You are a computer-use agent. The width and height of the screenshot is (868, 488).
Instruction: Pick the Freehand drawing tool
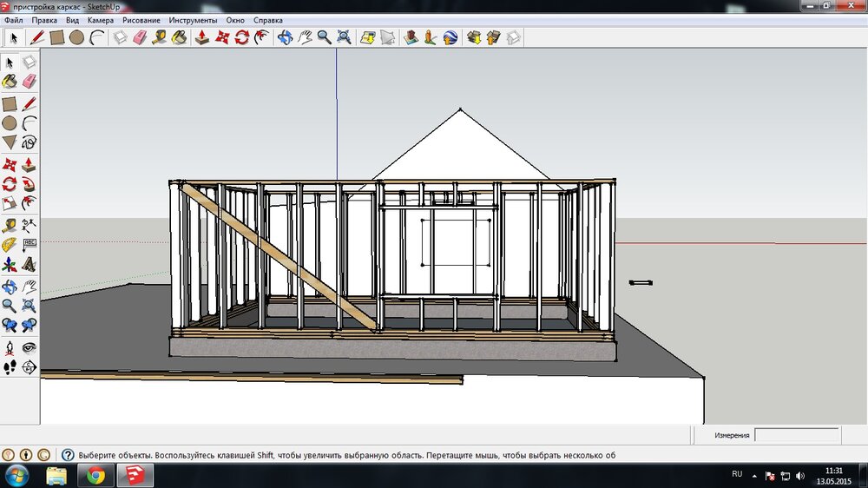(29, 142)
